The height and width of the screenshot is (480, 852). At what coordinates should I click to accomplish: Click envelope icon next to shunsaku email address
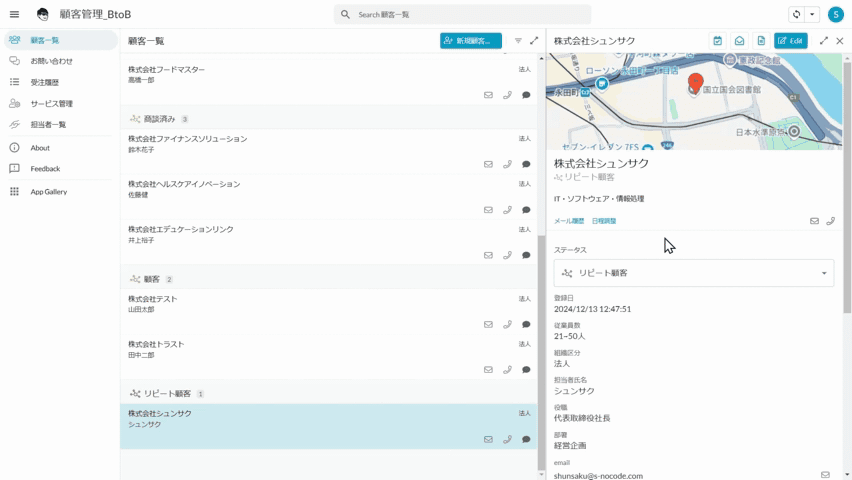tap(825, 475)
